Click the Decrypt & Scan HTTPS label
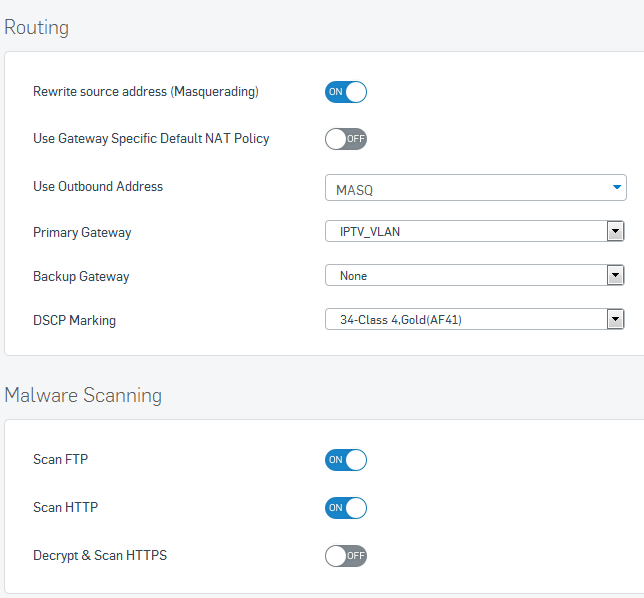 pyautogui.click(x=100, y=555)
